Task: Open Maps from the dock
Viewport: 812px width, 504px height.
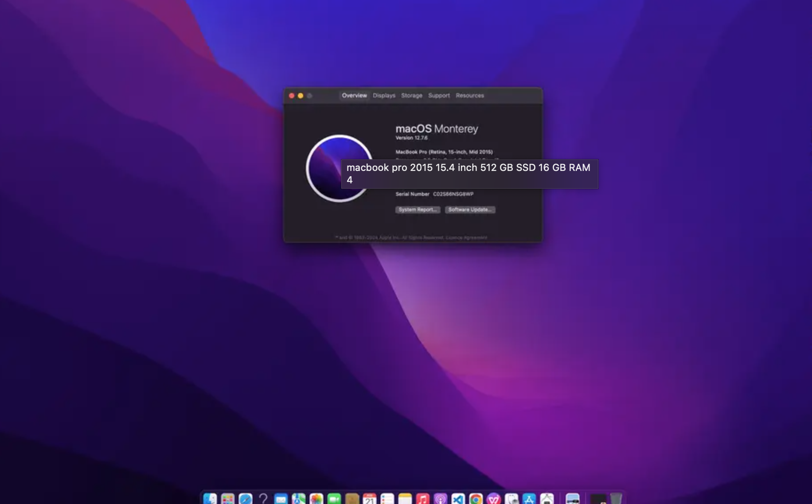Action: [x=299, y=499]
